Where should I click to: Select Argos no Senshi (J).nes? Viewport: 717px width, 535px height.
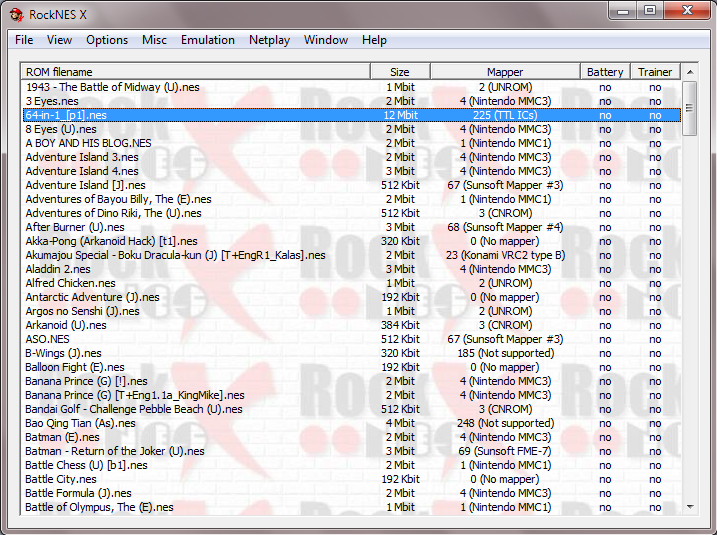click(82, 311)
